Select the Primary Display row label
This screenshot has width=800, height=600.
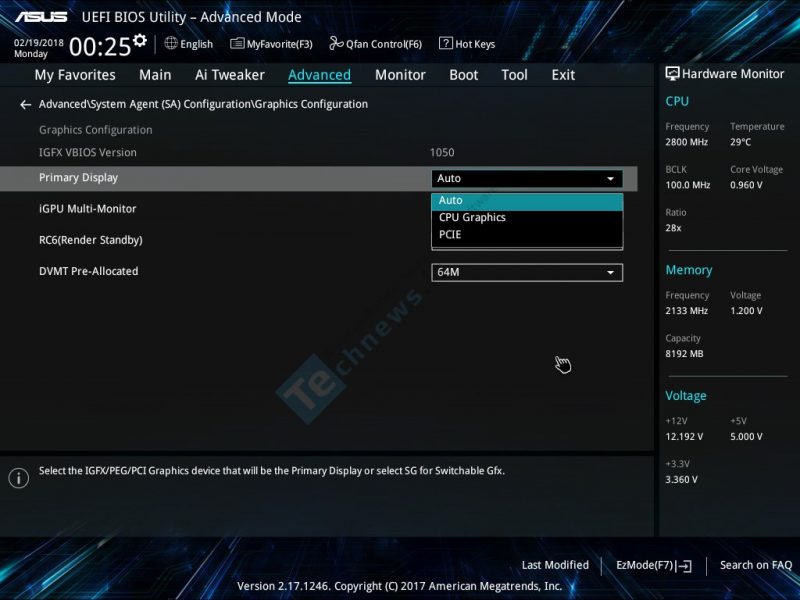79,178
